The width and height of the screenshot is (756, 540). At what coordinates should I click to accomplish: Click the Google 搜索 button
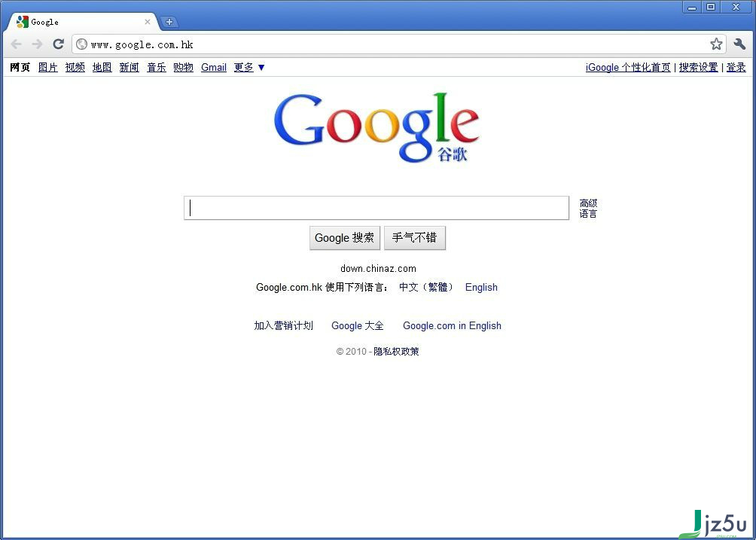(x=345, y=238)
